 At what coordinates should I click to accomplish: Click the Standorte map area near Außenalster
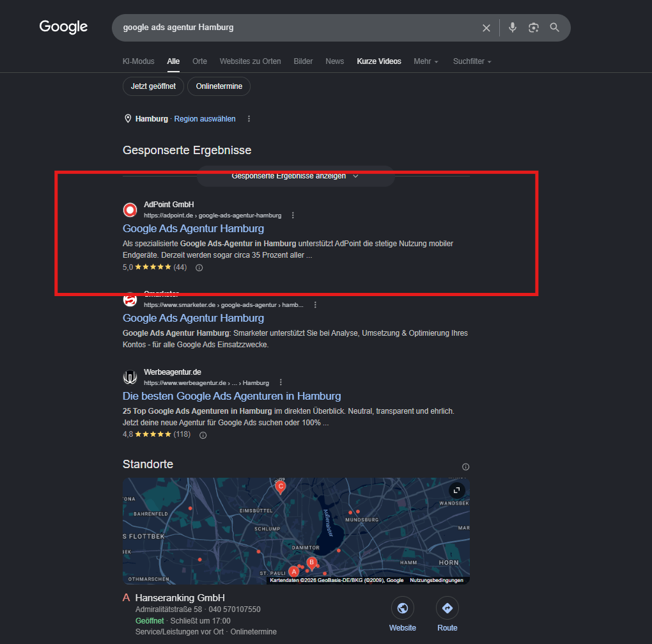pyautogui.click(x=329, y=522)
